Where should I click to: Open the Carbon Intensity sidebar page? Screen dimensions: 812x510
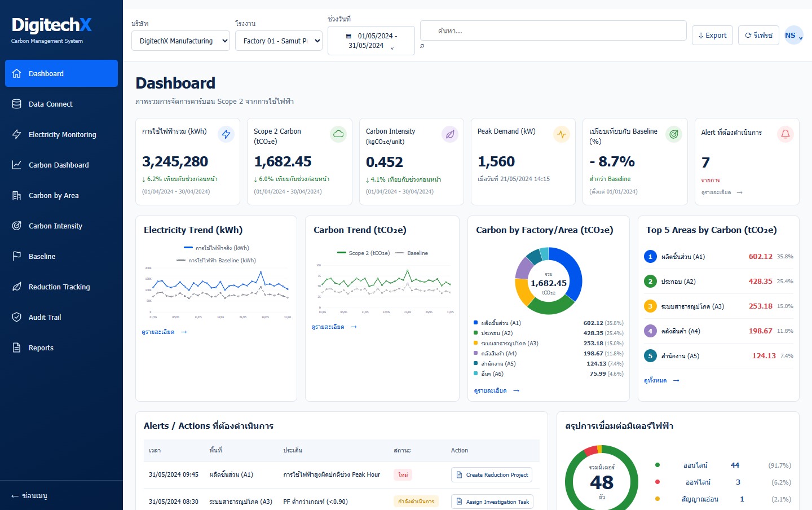(x=61, y=226)
